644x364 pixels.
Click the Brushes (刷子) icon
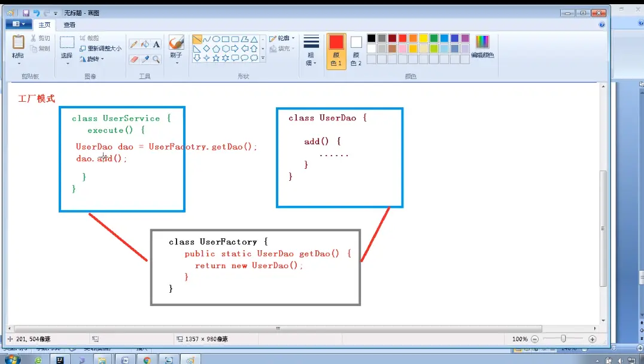point(176,43)
